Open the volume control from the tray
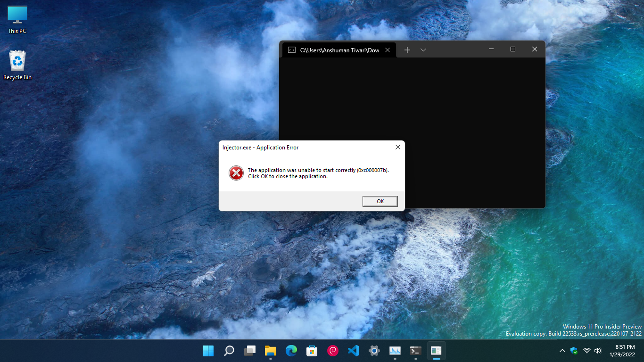Viewport: 644px width, 362px height. (598, 351)
